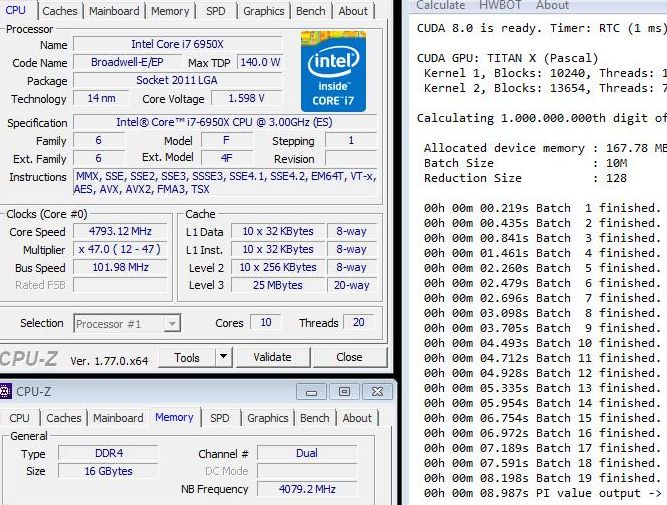
Task: Click the Close button beside Validate
Action: (349, 357)
